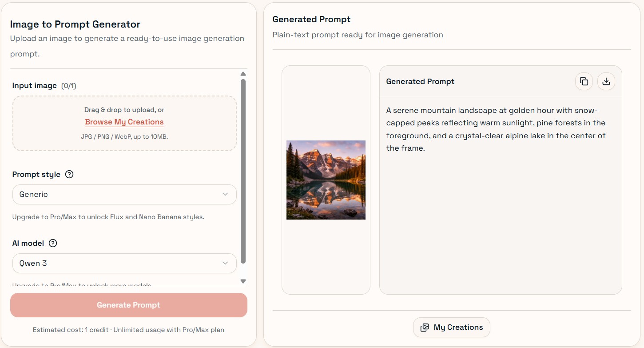Screen dimensions: 644x348
Task: Click the Prompt style help icon
Action: pos(69,174)
